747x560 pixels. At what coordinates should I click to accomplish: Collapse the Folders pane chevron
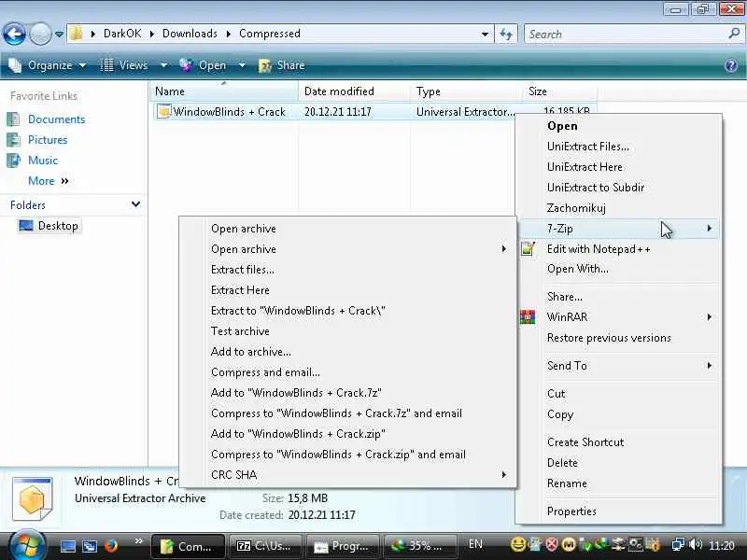tap(135, 204)
